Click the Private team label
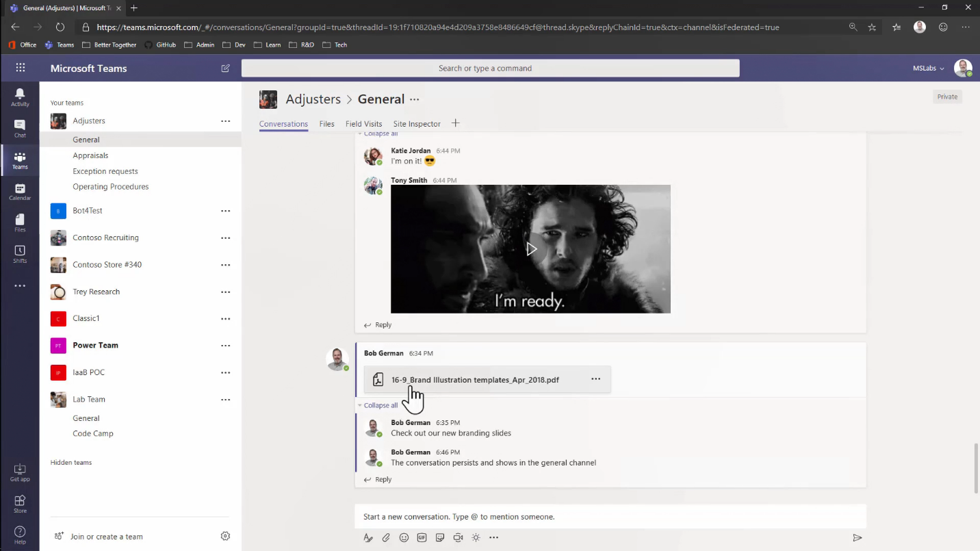This screenshot has width=980, height=551. click(x=947, y=97)
